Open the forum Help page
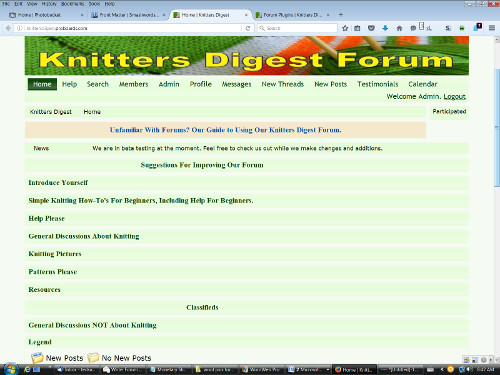Viewport: 500px width, 375px height. click(x=69, y=84)
